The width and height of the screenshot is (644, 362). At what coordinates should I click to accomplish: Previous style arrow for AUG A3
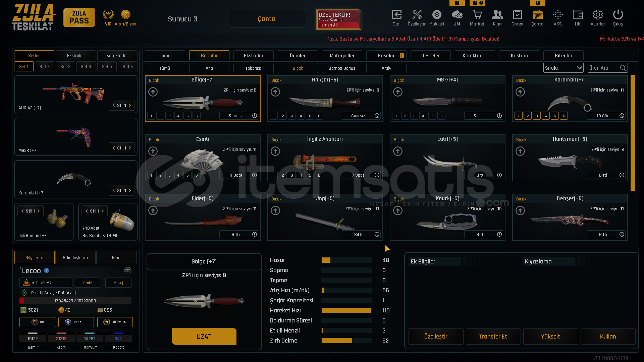pyautogui.click(x=114, y=105)
